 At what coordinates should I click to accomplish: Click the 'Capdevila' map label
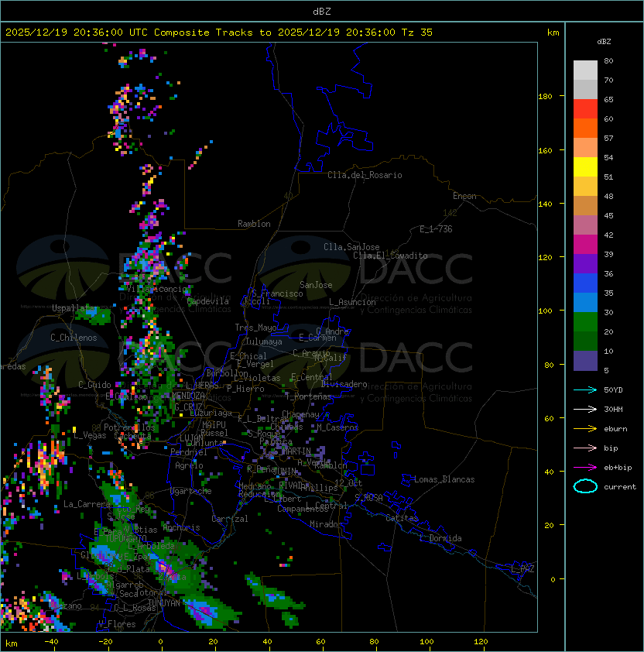pyautogui.click(x=208, y=301)
